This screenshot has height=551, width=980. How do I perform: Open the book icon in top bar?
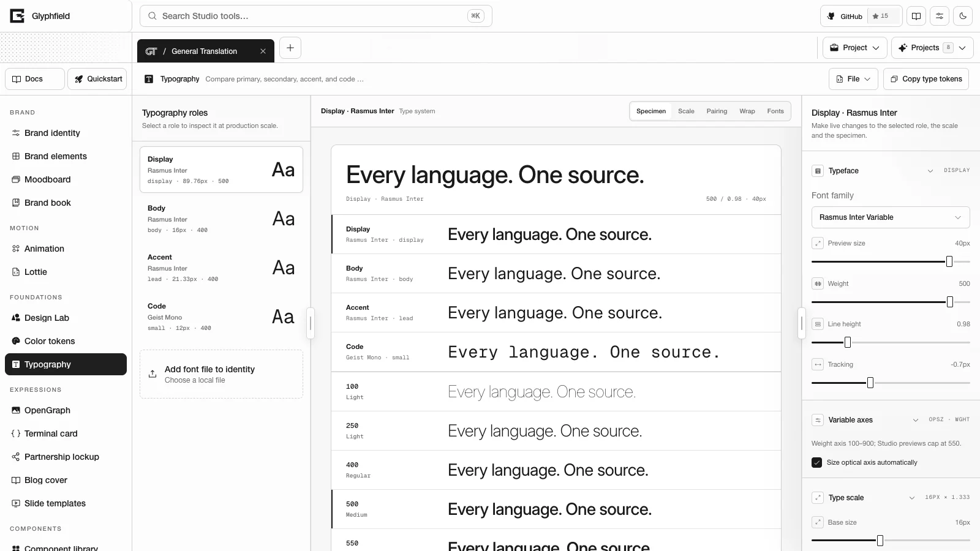pos(916,16)
